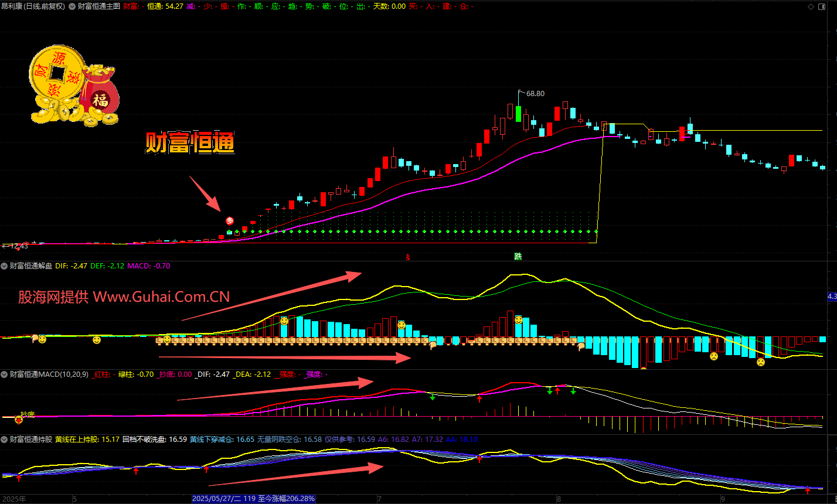Click the red signal icon near arrow tip
The width and height of the screenshot is (837, 504).
[230, 221]
